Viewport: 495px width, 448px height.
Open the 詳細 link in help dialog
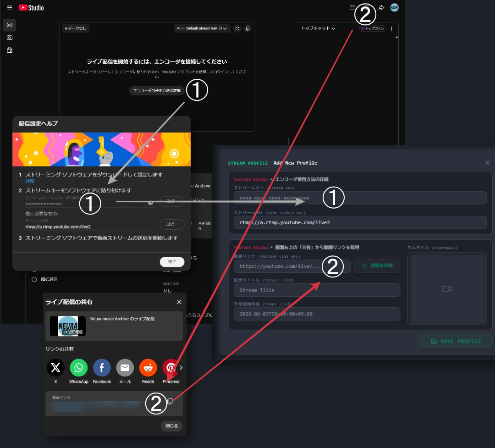coord(30,181)
